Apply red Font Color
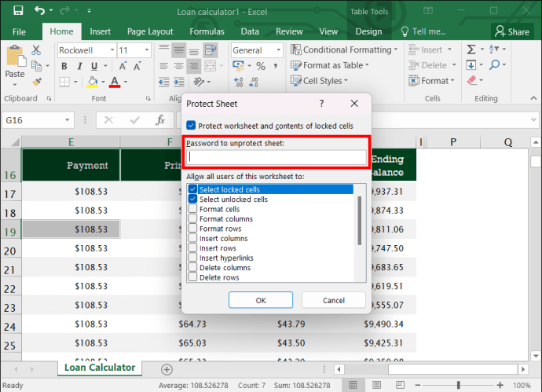 tap(115, 82)
